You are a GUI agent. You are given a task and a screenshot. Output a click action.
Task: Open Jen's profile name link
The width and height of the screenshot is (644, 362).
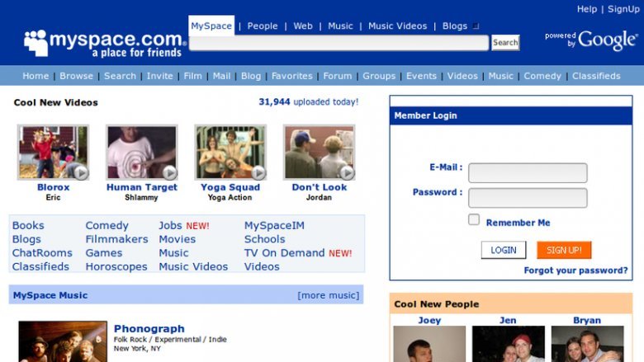point(508,321)
